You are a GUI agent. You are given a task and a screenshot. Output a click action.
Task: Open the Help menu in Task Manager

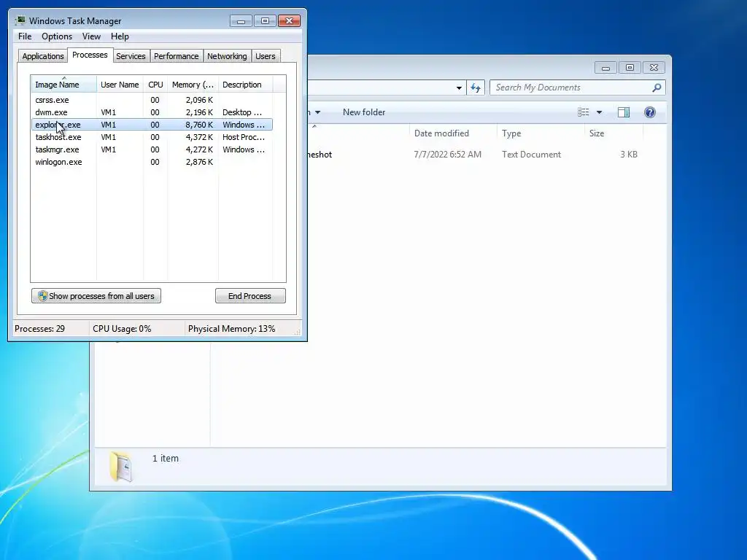(120, 36)
